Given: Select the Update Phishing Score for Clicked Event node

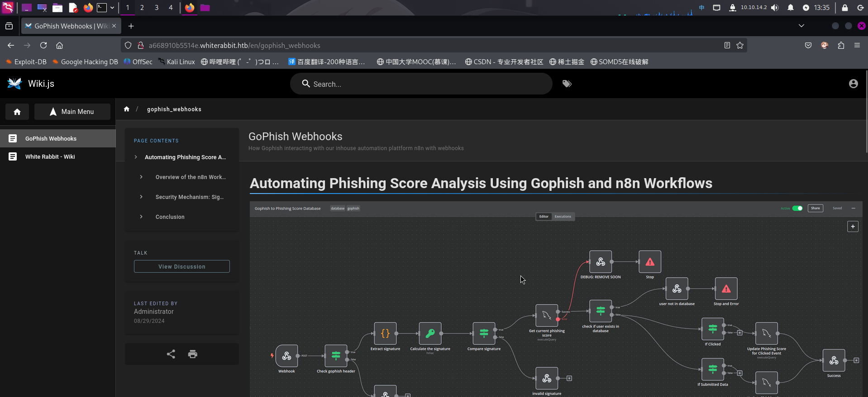Looking at the screenshot, I should coord(767,334).
